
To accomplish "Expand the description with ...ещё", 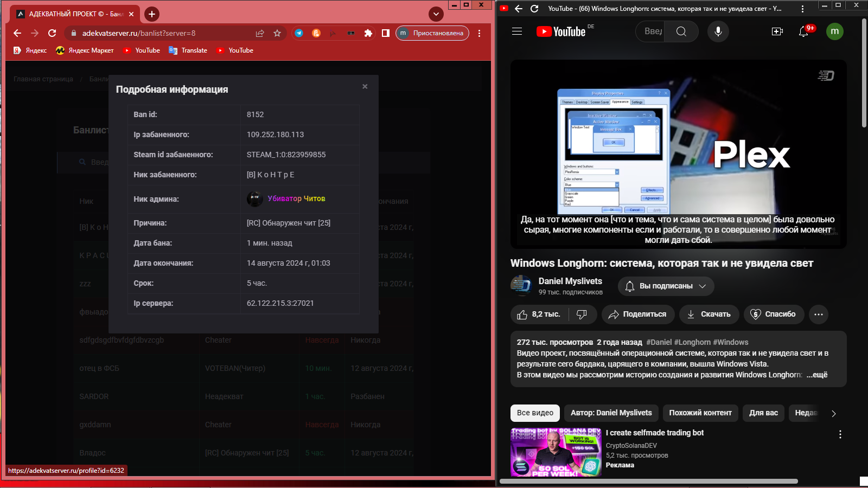I will [x=817, y=375].
